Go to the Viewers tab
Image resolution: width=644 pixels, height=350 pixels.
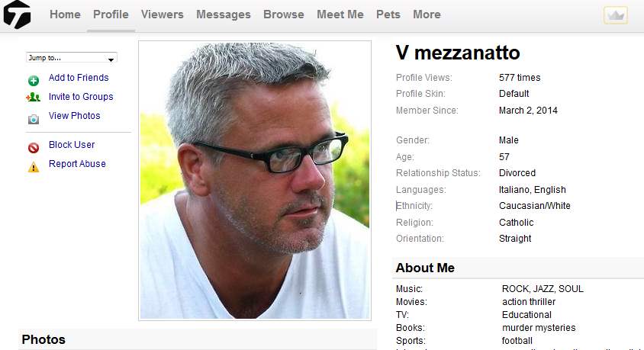tap(163, 14)
